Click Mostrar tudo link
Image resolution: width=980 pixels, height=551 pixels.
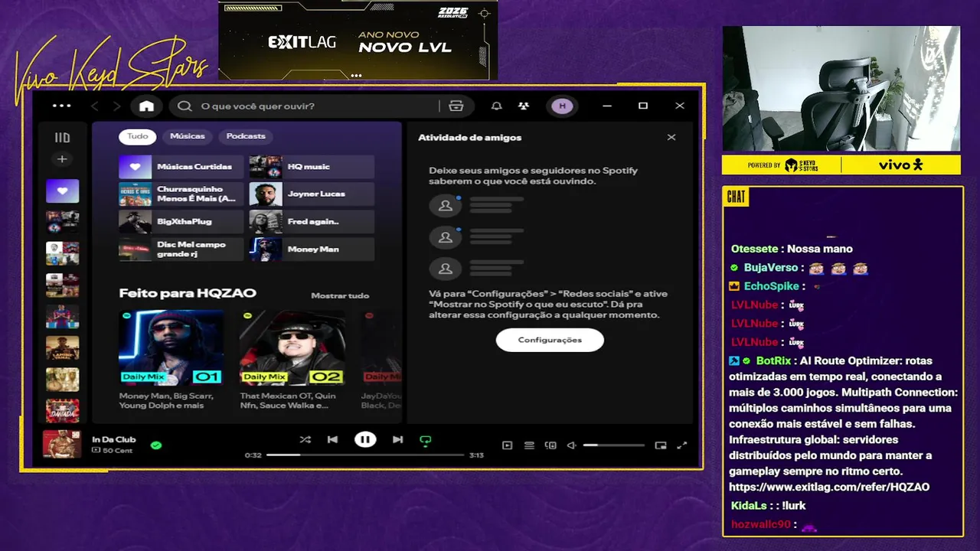click(x=340, y=295)
